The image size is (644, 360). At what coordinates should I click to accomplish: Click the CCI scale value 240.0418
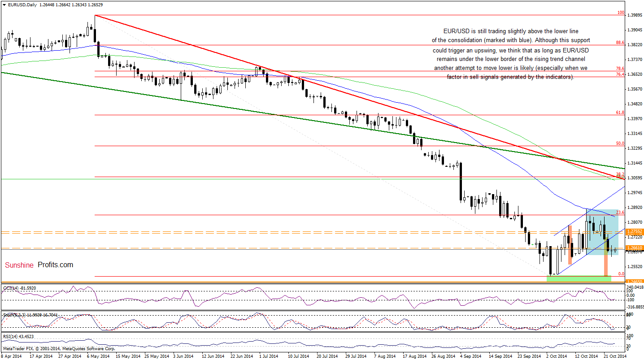click(635, 287)
